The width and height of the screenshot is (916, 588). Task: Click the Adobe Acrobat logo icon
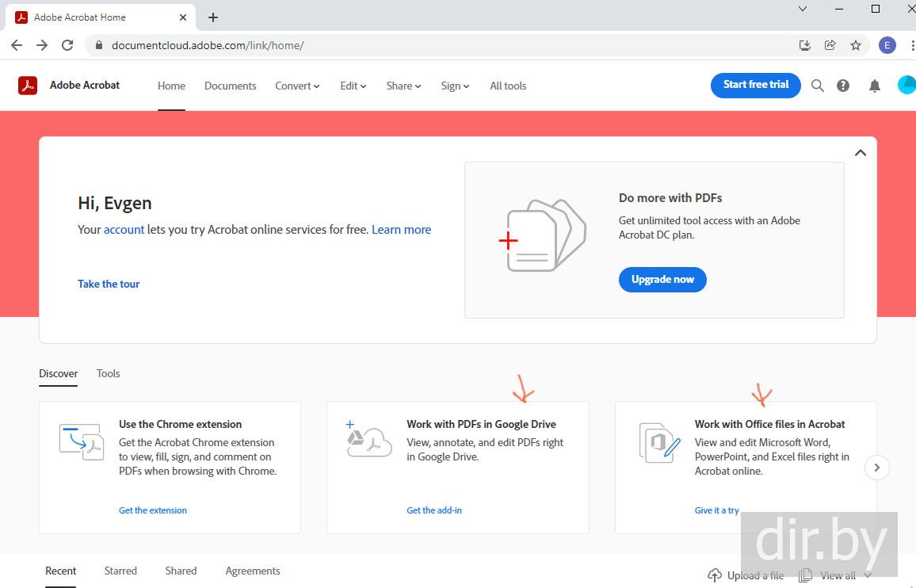point(28,86)
